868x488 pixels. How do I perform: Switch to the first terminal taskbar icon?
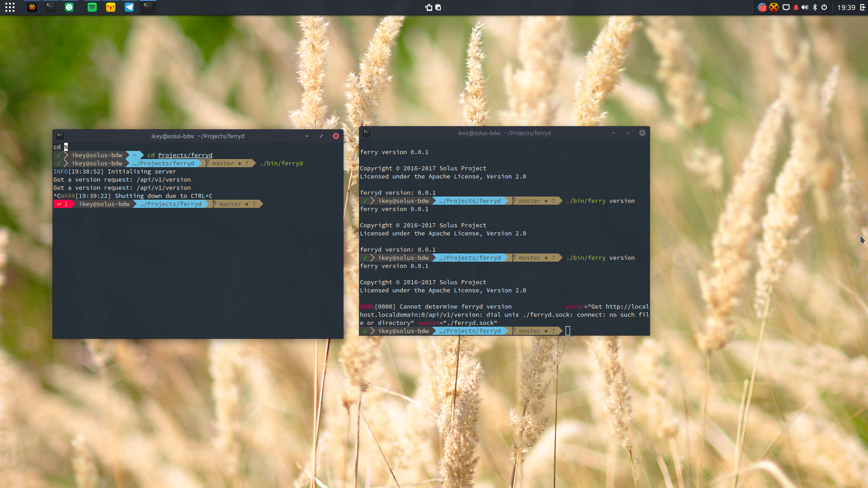(51, 7)
